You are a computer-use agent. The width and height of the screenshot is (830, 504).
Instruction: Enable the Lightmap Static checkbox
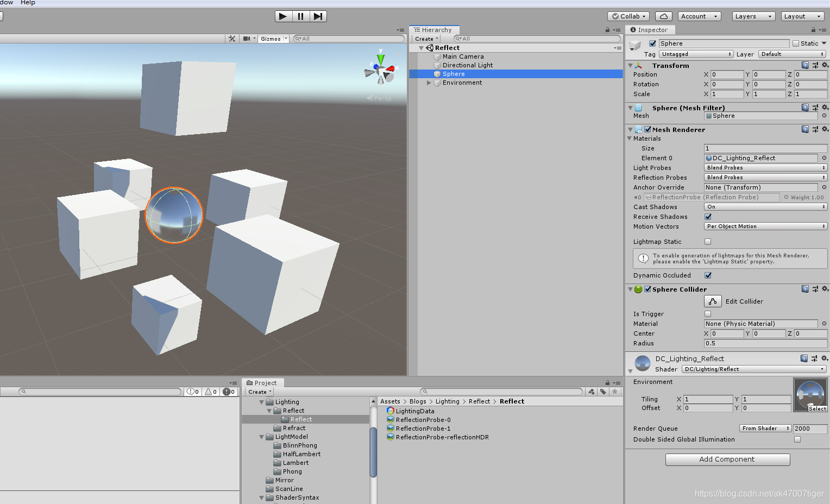click(x=708, y=241)
